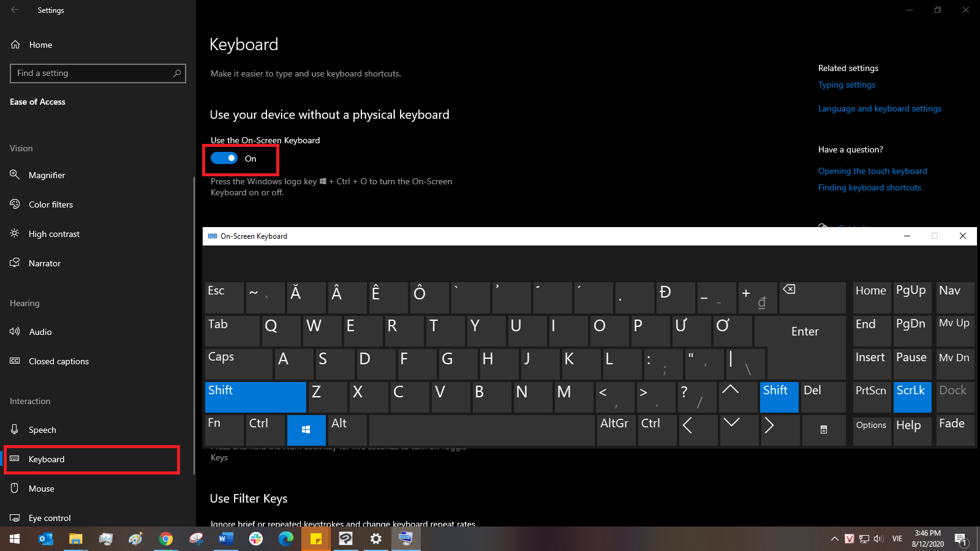Click the down arrow key on virtual keyboard
The width and height of the screenshot is (980, 551).
[739, 430]
